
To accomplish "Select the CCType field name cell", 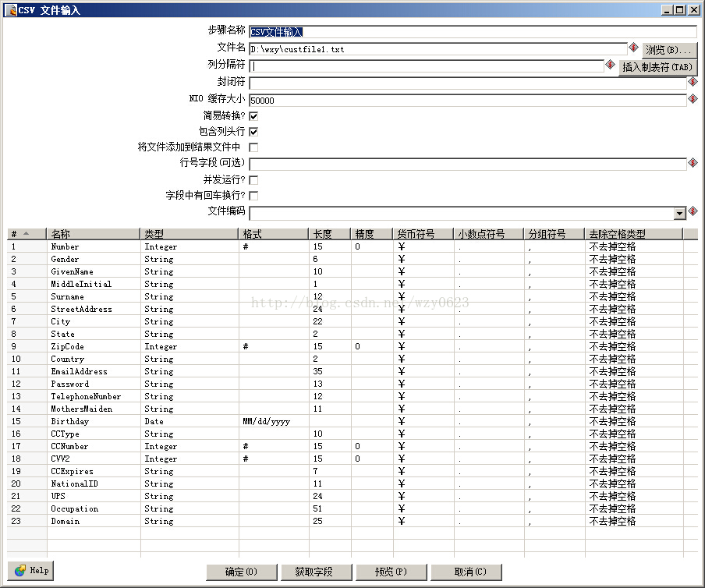I will point(94,434).
